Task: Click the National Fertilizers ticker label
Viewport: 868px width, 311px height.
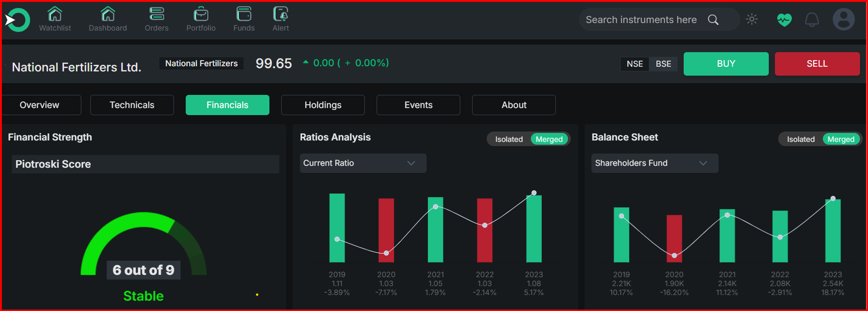Action: click(x=202, y=63)
